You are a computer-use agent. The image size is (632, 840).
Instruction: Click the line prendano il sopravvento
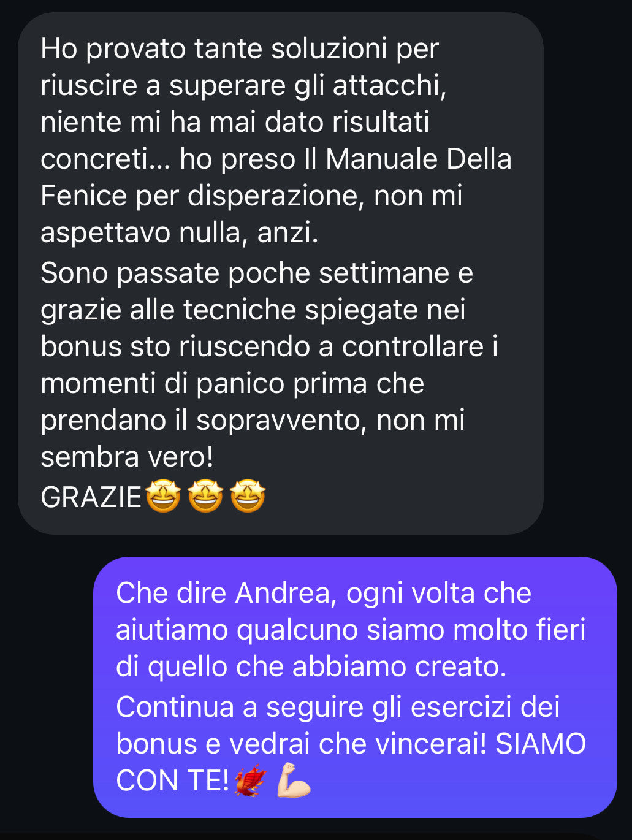tap(253, 421)
